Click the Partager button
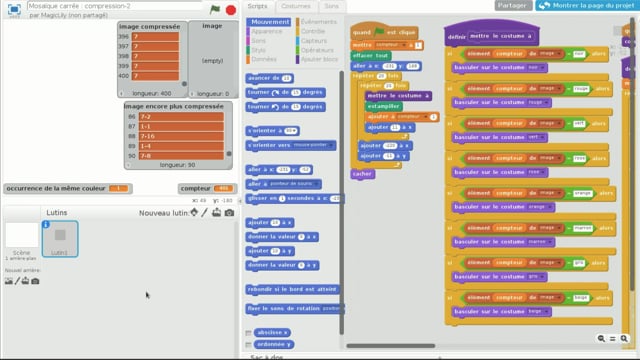Image resolution: width=640 pixels, height=360 pixels. 513,6
